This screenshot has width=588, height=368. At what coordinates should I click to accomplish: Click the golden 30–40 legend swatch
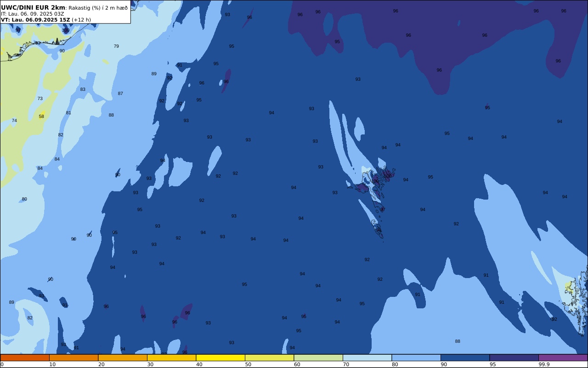point(171,357)
